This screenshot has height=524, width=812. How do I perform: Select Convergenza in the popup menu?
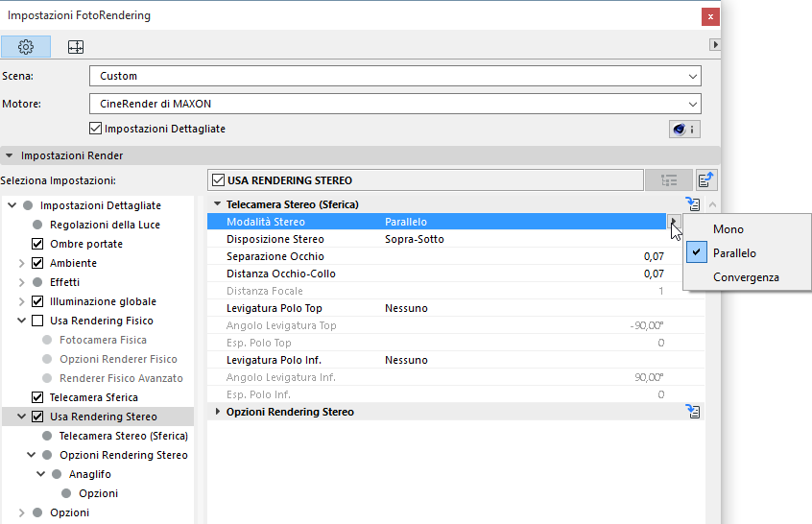click(x=746, y=277)
